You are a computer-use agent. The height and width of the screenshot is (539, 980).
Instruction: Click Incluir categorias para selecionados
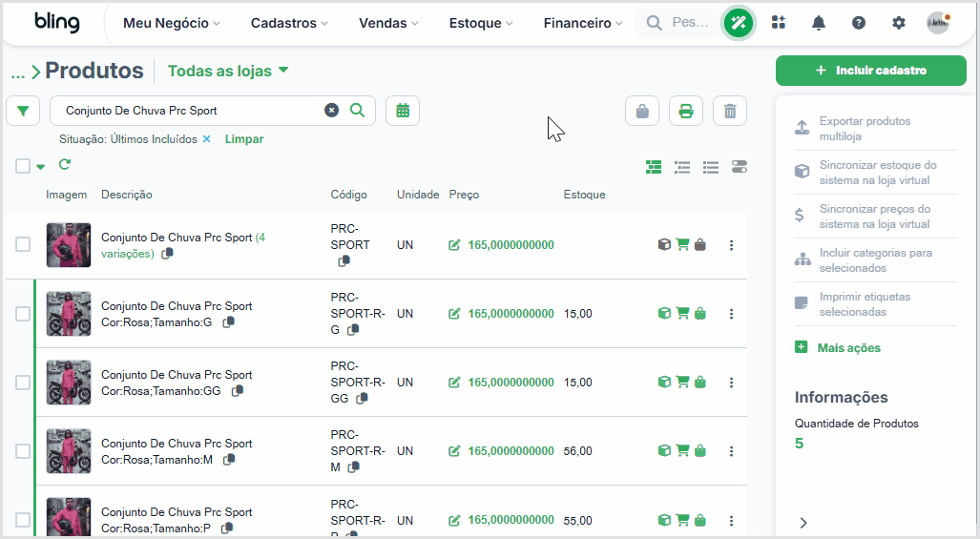pyautogui.click(x=875, y=259)
